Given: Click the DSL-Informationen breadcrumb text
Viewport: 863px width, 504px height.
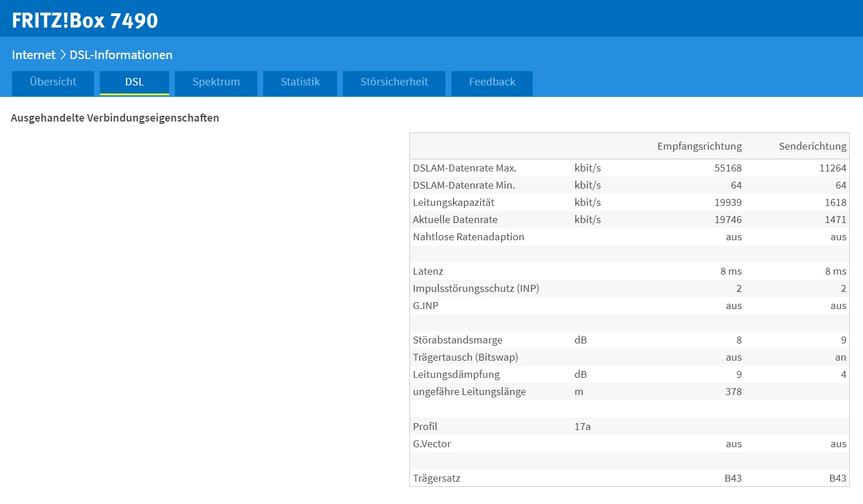Looking at the screenshot, I should coord(121,55).
